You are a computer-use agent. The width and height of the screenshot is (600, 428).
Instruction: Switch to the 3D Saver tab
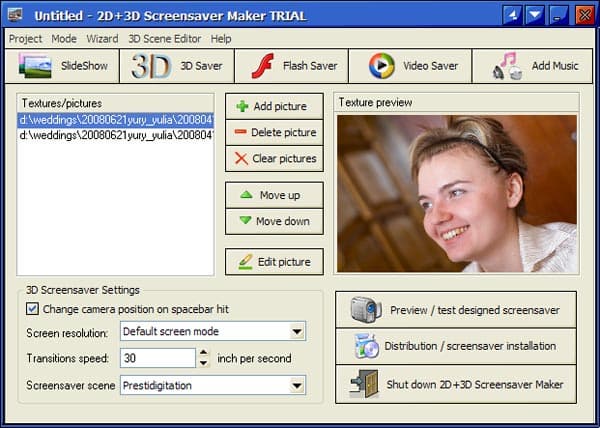[177, 66]
